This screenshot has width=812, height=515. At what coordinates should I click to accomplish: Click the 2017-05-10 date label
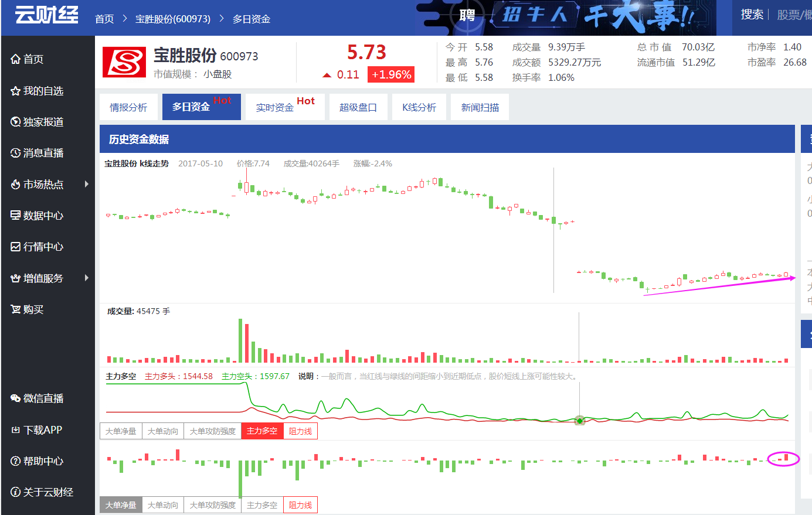point(201,163)
